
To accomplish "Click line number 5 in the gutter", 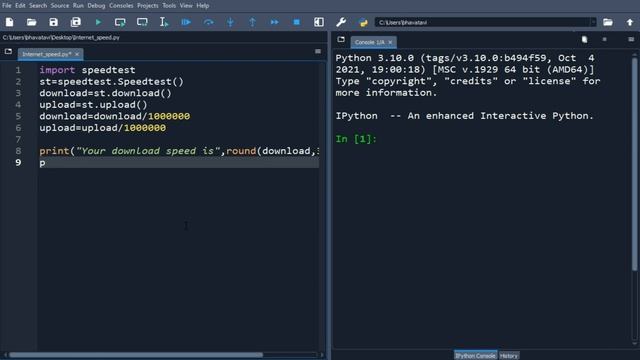I will (x=18, y=116).
